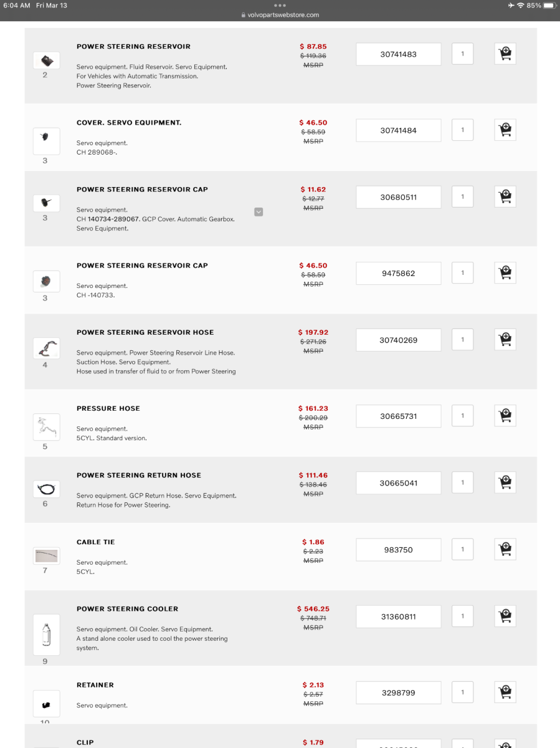Image resolution: width=560 pixels, height=748 pixels.
Task: Add Power Steering Reservoir Hose to cart
Action: [505, 340]
